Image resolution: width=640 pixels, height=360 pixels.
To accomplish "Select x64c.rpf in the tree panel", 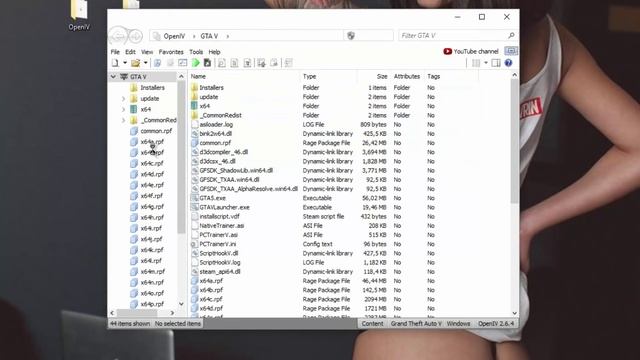I will point(152,163).
